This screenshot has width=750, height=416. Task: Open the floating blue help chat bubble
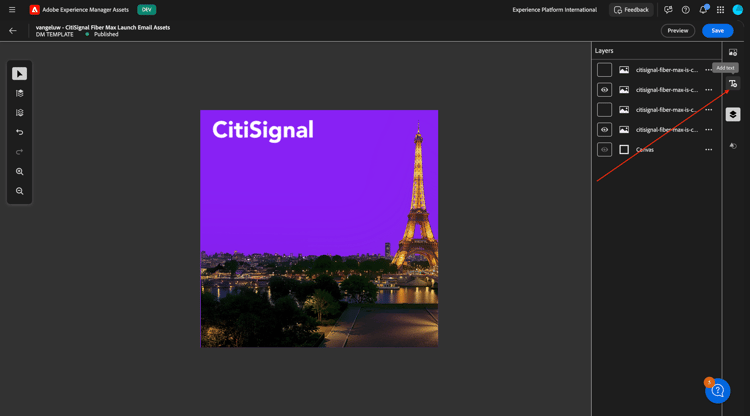pos(717,391)
